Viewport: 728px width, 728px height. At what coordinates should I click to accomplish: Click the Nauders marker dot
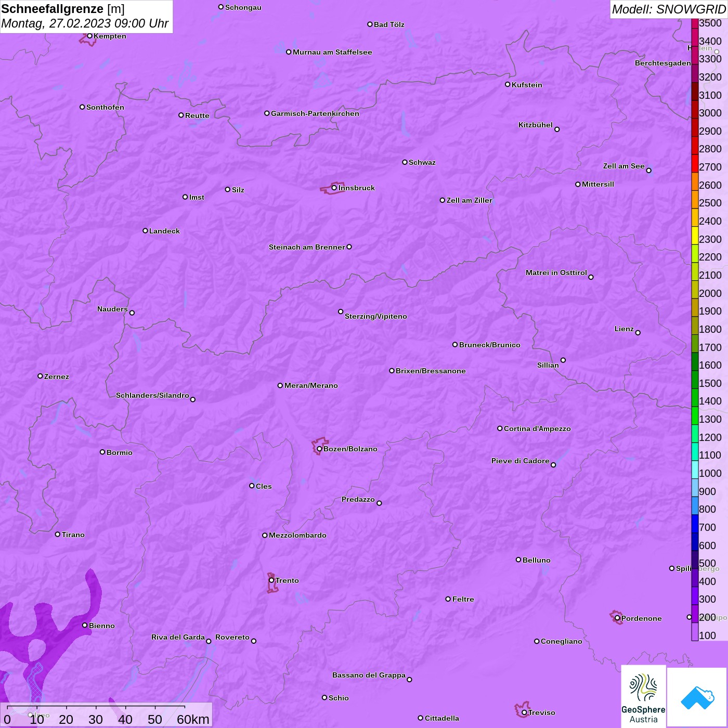(132, 313)
